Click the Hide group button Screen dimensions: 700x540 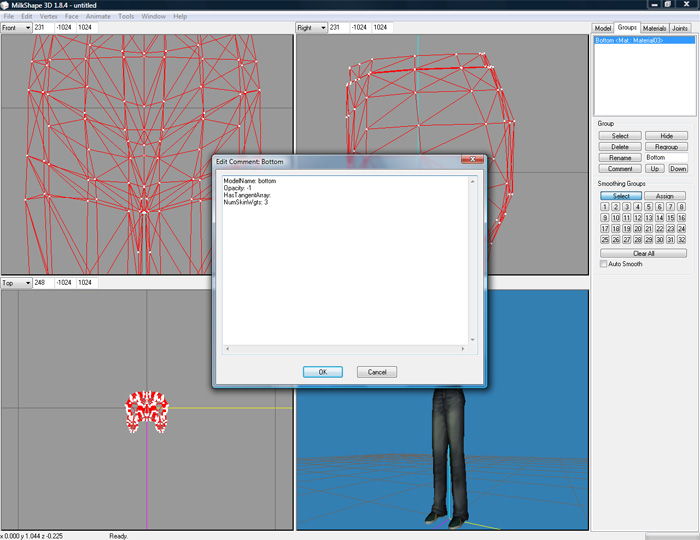click(x=667, y=136)
